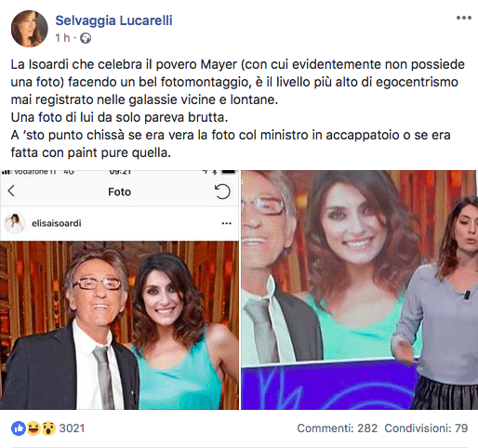Open the right attached TV studio photo

click(360, 290)
